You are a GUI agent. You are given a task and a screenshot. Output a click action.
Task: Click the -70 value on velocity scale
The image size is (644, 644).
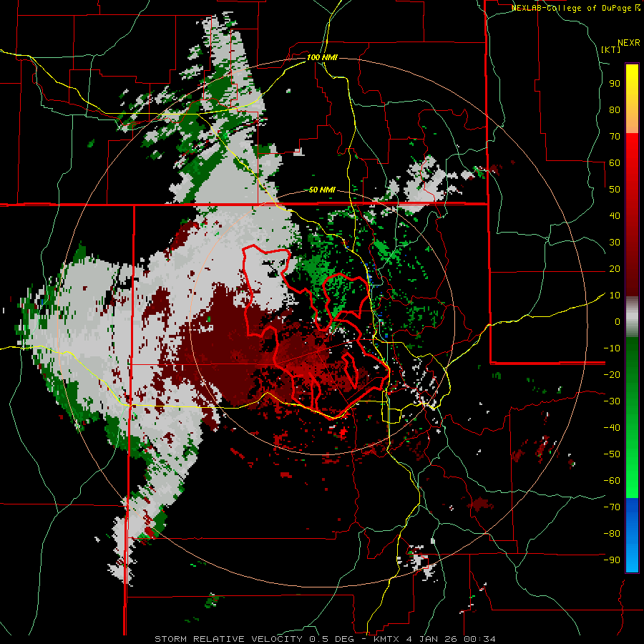click(x=612, y=507)
